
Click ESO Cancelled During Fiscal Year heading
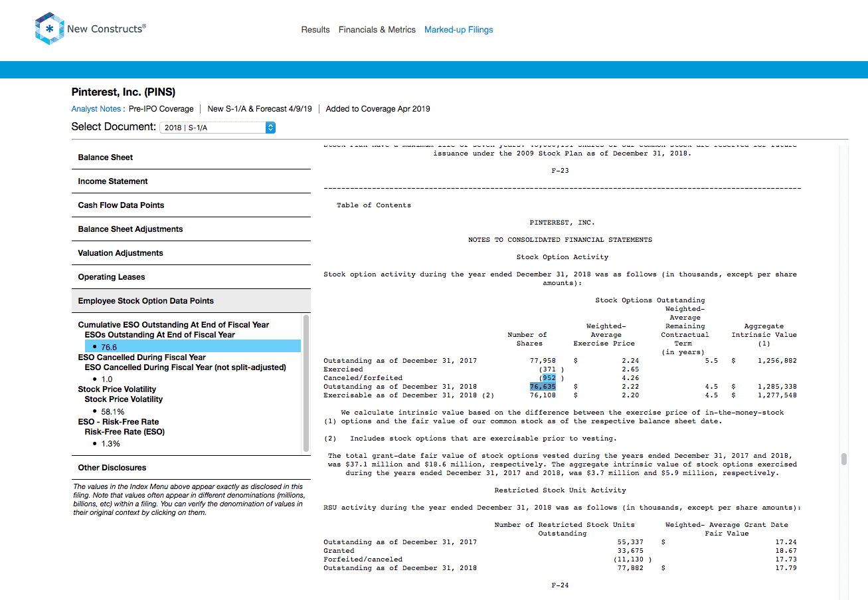141,357
